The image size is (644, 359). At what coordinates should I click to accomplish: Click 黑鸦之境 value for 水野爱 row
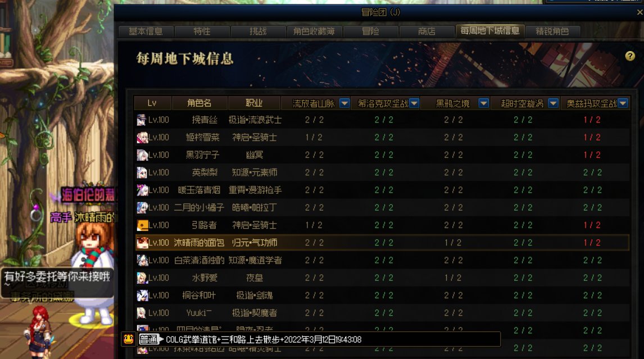453,278
